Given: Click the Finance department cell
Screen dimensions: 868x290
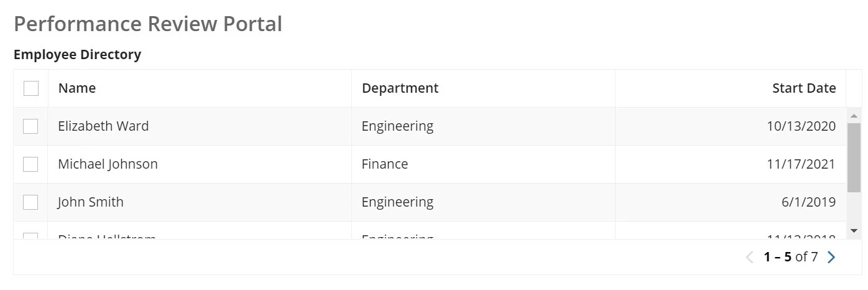Looking at the screenshot, I should click(483, 164).
